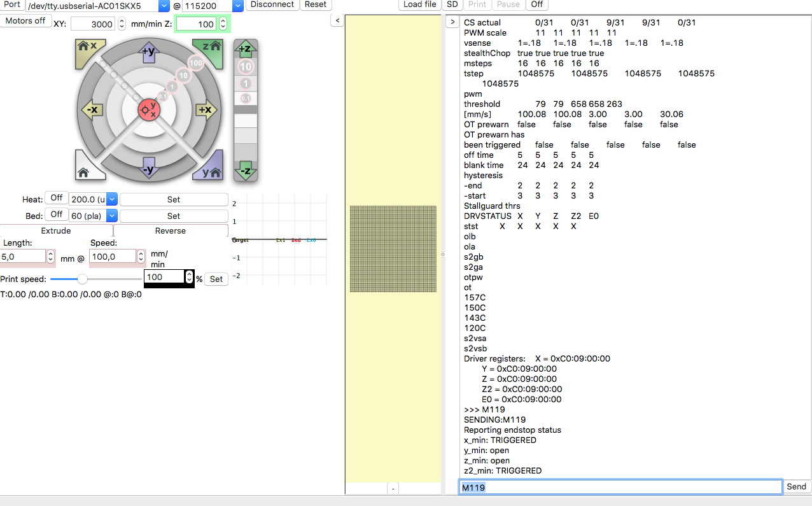
Task: Click the home Y axis icon
Action: coord(210,169)
